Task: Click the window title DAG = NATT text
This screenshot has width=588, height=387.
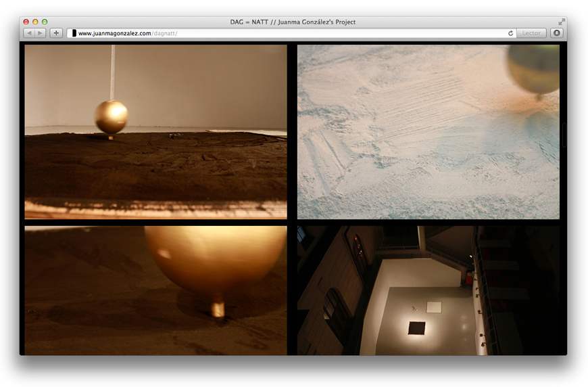Action: (293, 22)
